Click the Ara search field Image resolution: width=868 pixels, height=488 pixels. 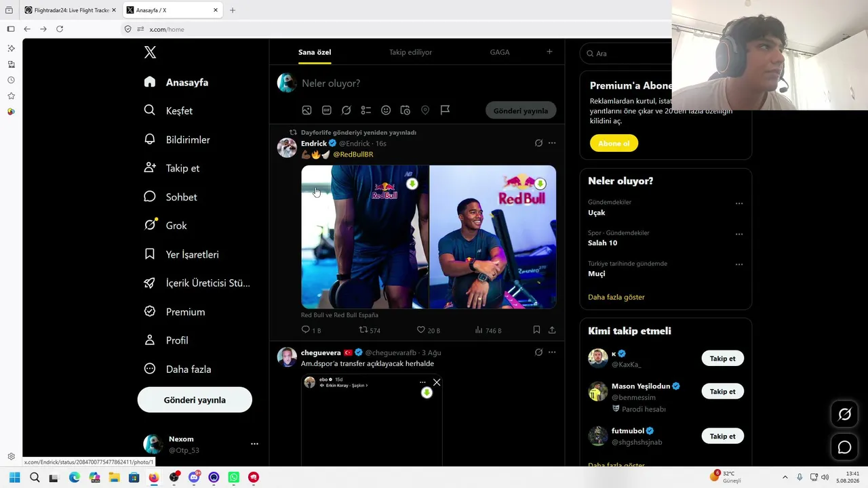click(627, 53)
